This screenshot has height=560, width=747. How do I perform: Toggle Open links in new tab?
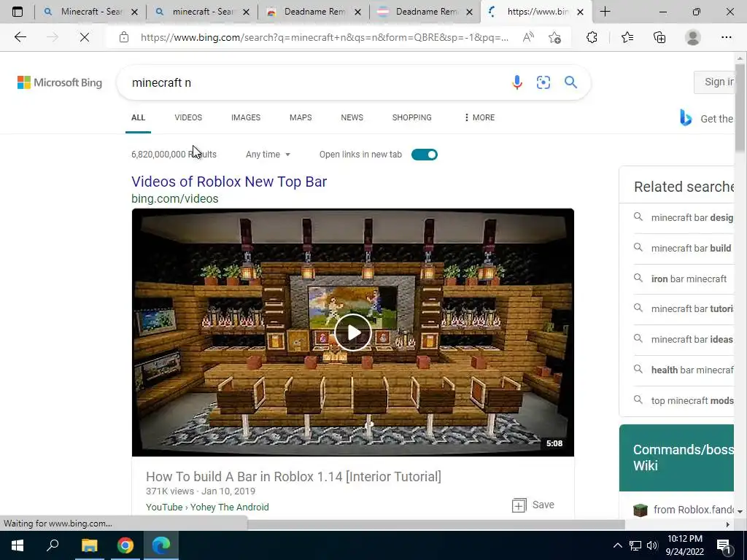click(x=425, y=155)
